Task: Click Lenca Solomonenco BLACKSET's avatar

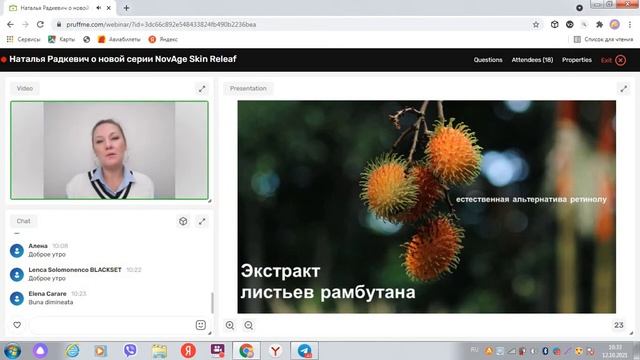Action: click(x=17, y=274)
